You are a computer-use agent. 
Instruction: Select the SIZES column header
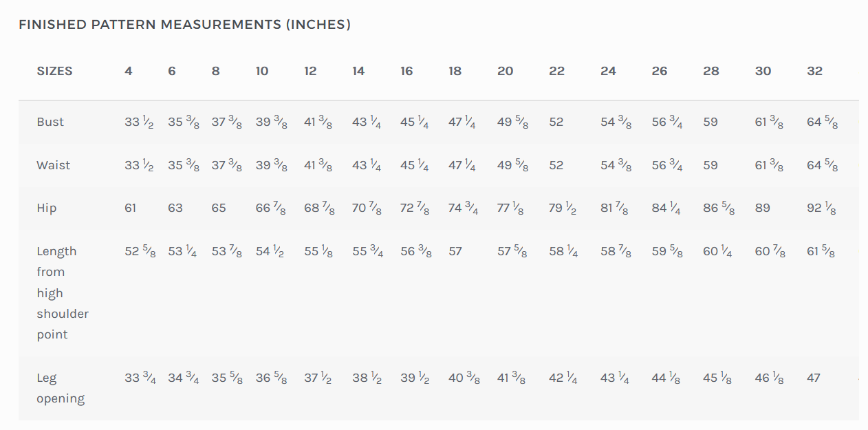click(x=54, y=71)
